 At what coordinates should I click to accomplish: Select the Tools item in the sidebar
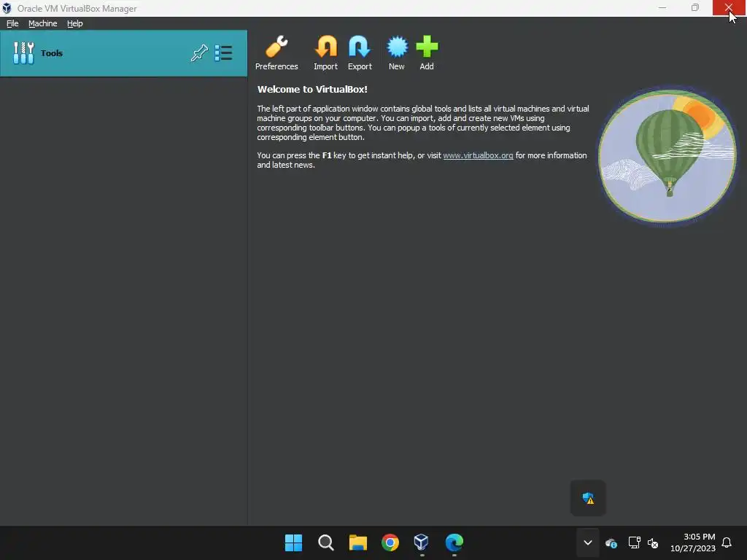[123, 52]
